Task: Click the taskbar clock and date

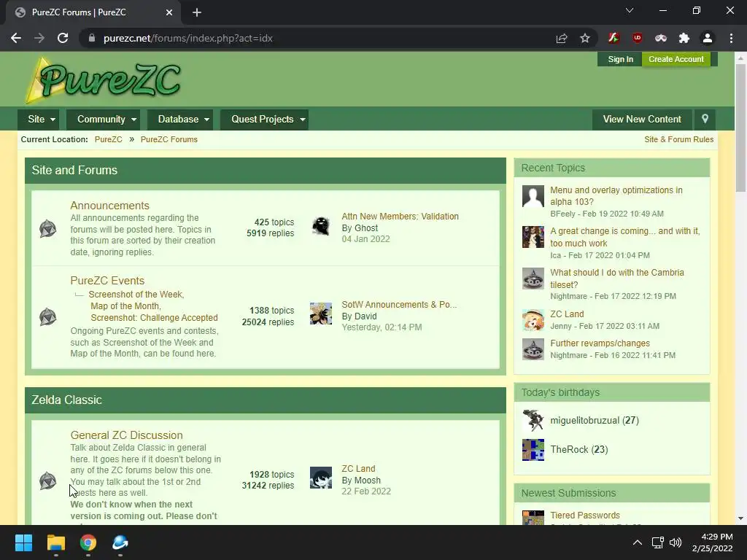Action: click(712, 542)
